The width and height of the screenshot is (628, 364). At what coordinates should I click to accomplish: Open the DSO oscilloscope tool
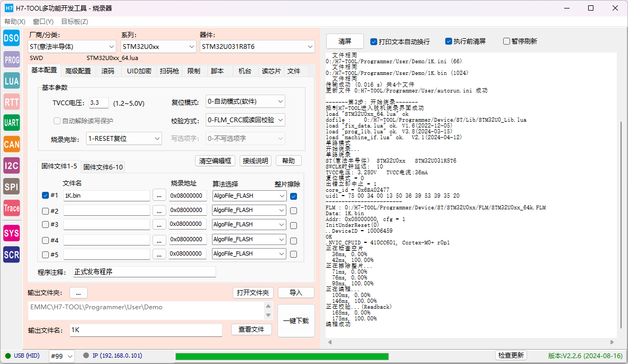(x=11, y=38)
